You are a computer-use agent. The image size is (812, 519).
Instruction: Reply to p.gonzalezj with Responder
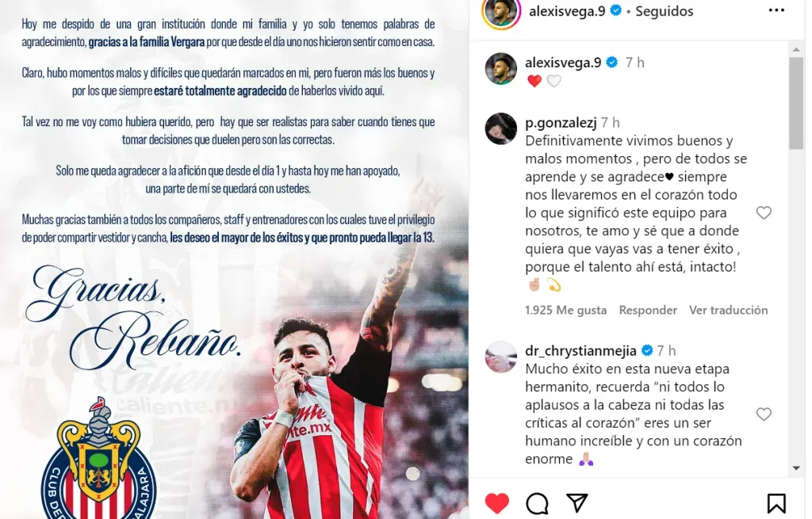[648, 310]
